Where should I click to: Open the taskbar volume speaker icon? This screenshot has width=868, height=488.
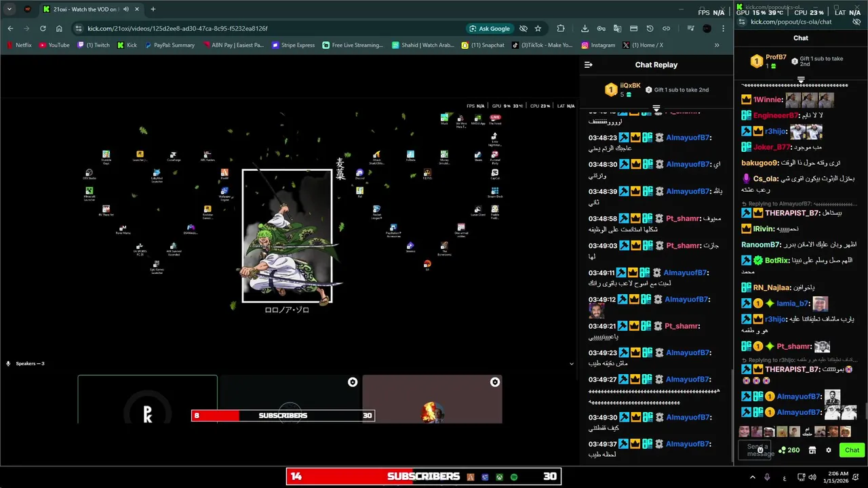(x=812, y=477)
